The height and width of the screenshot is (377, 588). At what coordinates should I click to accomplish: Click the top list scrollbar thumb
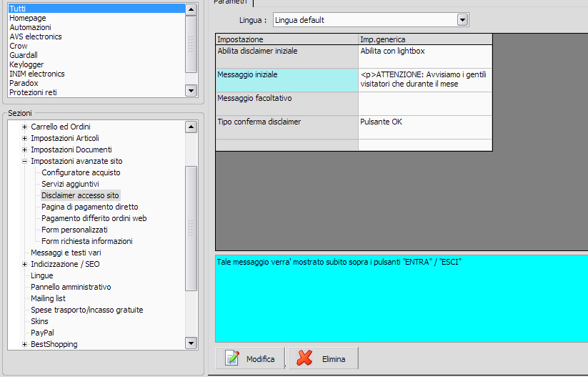point(191,44)
